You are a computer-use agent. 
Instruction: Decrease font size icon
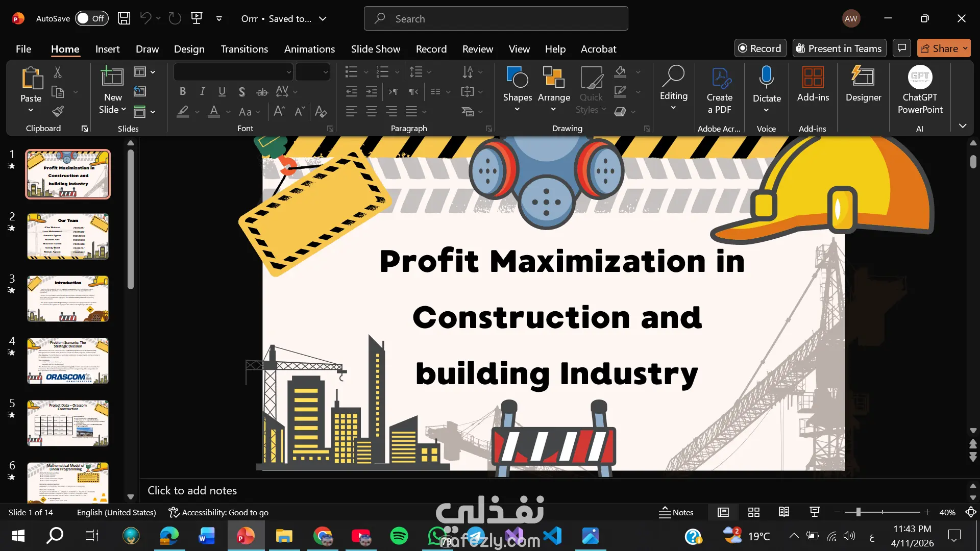pos(299,111)
